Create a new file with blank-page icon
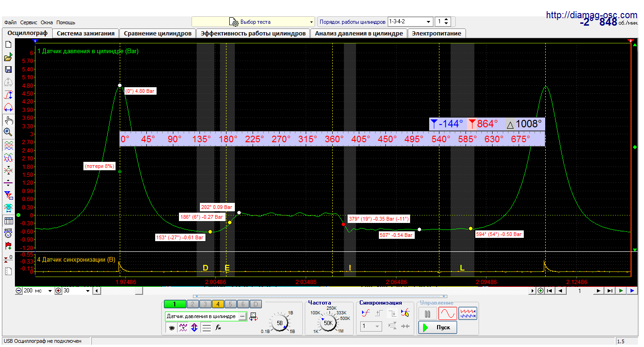The image size is (644, 347). pyautogui.click(x=8, y=44)
